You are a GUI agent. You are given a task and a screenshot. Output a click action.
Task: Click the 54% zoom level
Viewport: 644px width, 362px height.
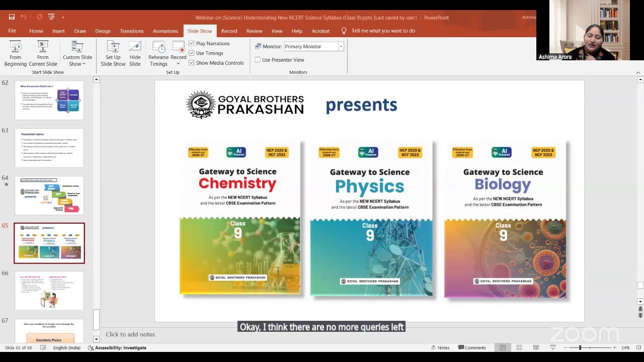(x=625, y=348)
